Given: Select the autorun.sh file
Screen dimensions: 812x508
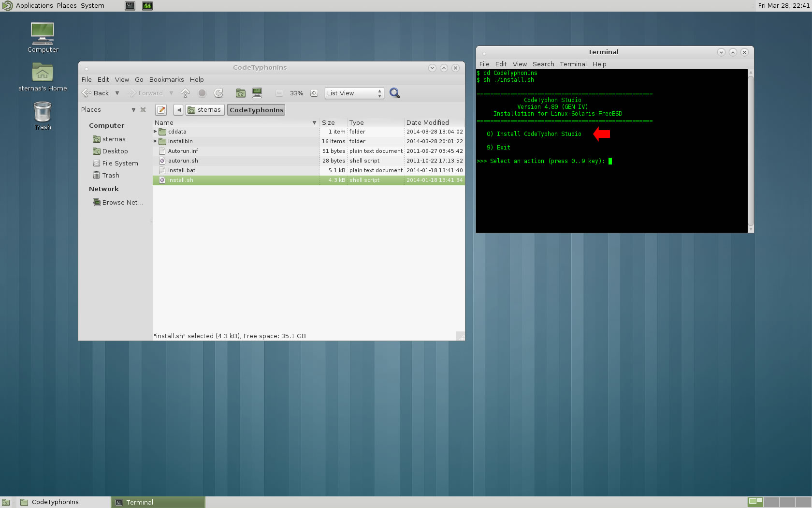Looking at the screenshot, I should click(x=183, y=161).
